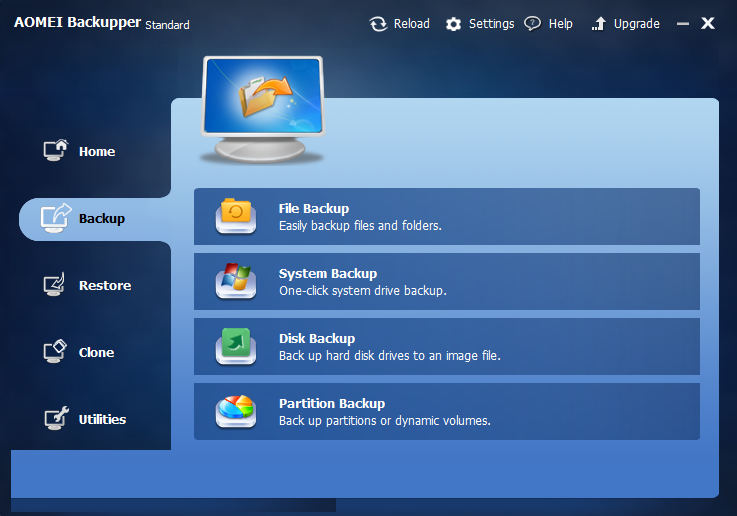
Task: Click the Standard edition label
Action: point(167,25)
